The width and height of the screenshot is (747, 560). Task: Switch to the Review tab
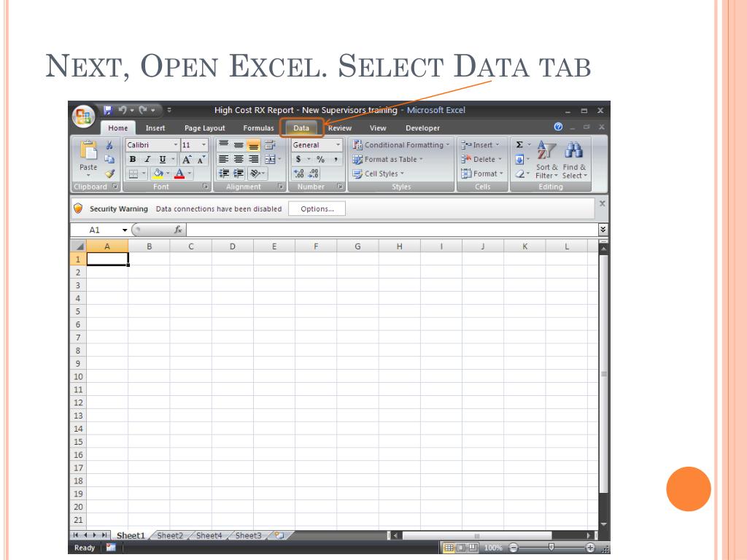coord(340,128)
